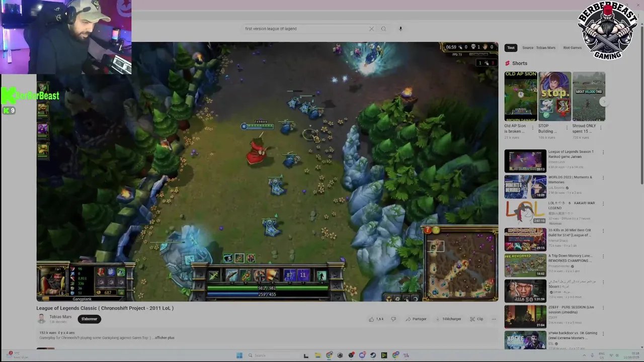Click the ability showing cooldown 87

(x=290, y=275)
